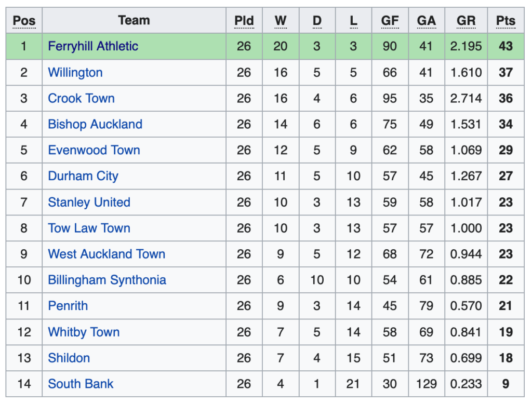
Task: Open the Billingham Synthonia link
Action: pos(107,280)
